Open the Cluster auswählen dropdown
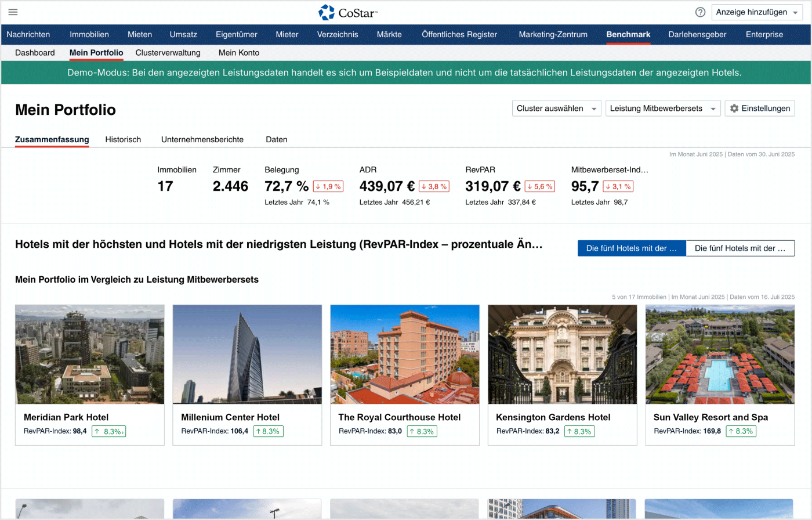The image size is (812, 520). [556, 109]
